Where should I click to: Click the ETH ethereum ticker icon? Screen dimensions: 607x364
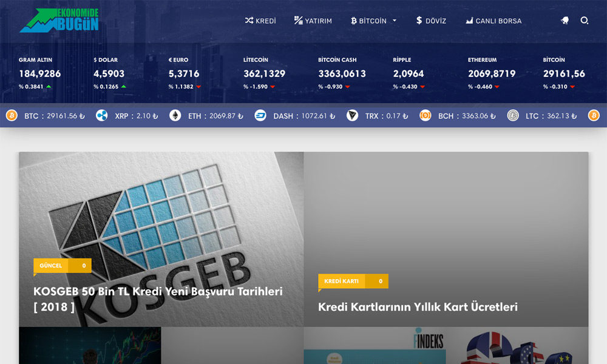[x=175, y=115]
